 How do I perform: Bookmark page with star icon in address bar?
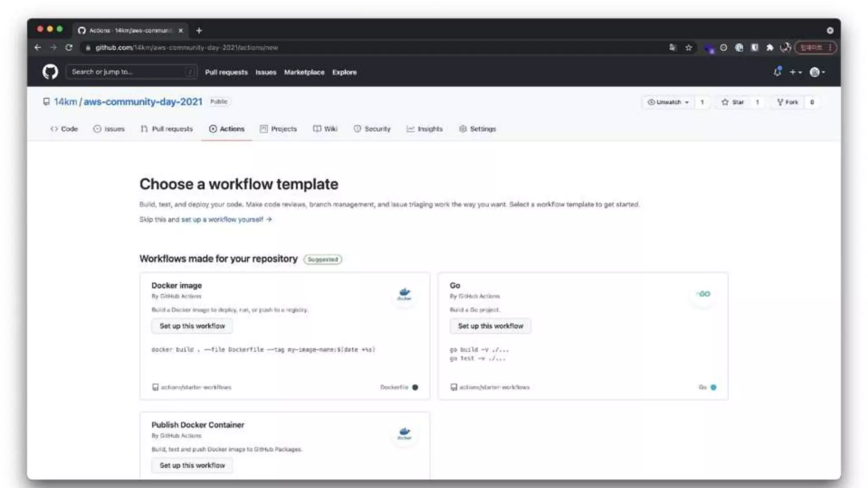(689, 47)
